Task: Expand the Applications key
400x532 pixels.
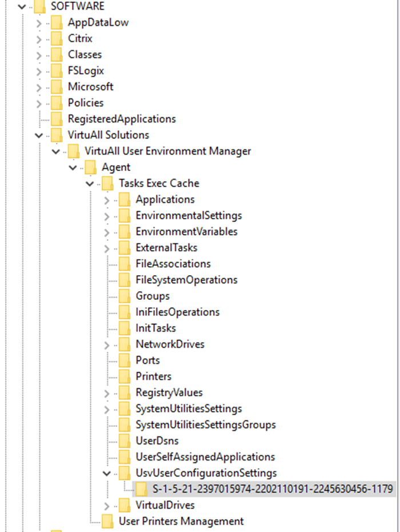Action: pos(107,200)
